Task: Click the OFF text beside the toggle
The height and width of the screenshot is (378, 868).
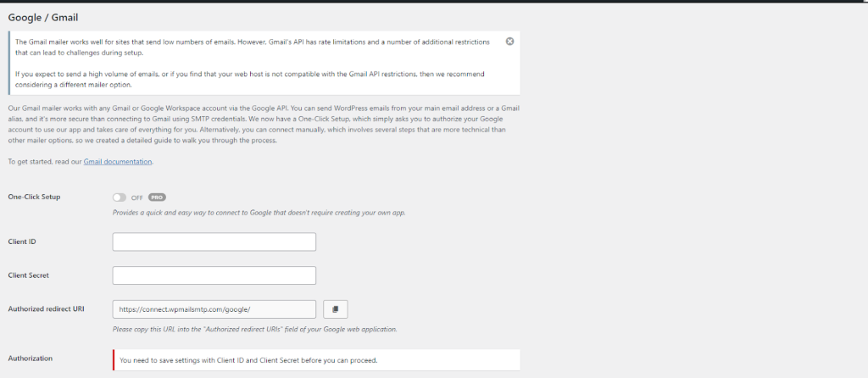Action: click(137, 197)
